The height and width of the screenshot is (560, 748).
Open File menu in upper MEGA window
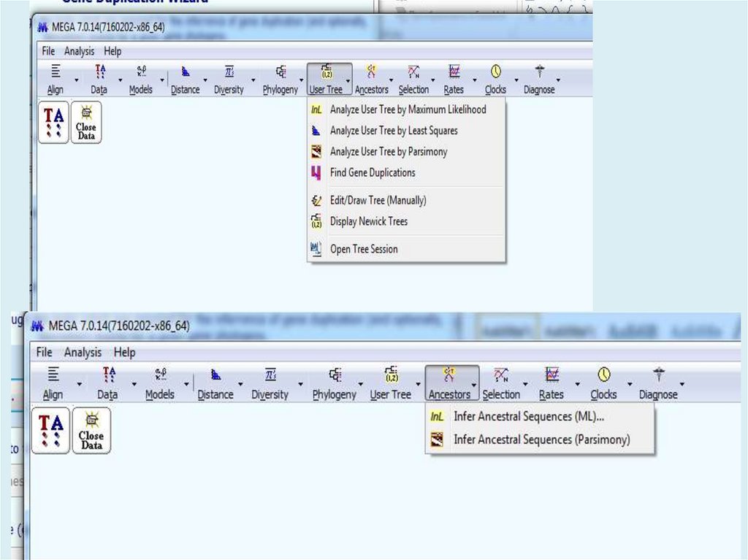pos(48,51)
